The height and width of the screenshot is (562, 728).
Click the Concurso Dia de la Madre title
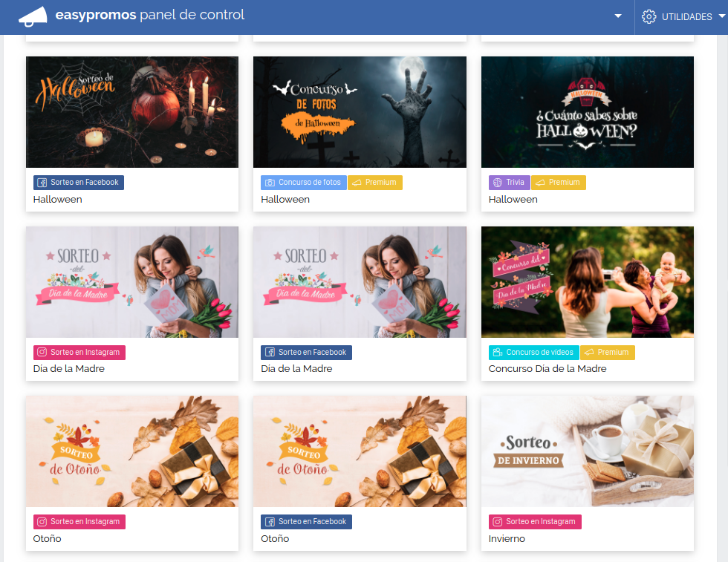(x=547, y=369)
